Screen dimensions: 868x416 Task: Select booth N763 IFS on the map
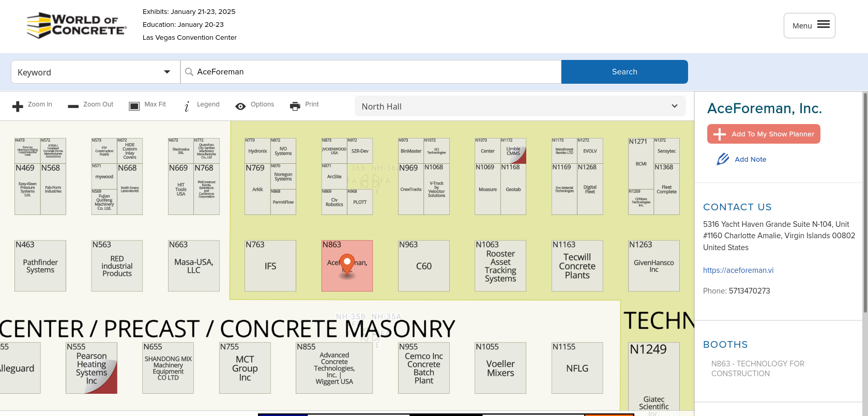[x=270, y=266]
